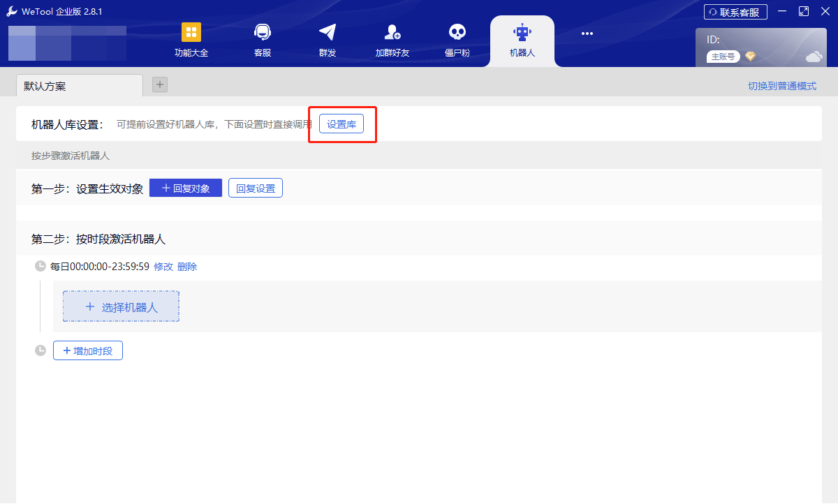The width and height of the screenshot is (838, 504).
Task: Click the 回复对象 button
Action: (x=186, y=188)
